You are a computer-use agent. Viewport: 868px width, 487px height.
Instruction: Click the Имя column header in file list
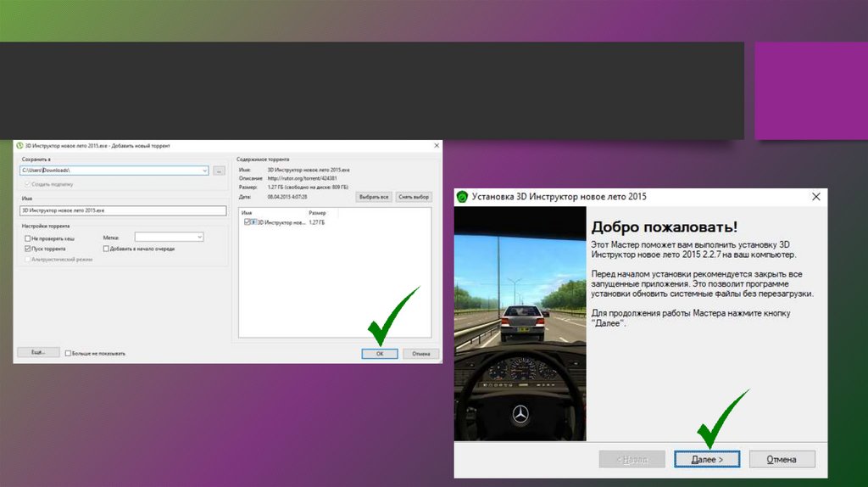coord(247,213)
